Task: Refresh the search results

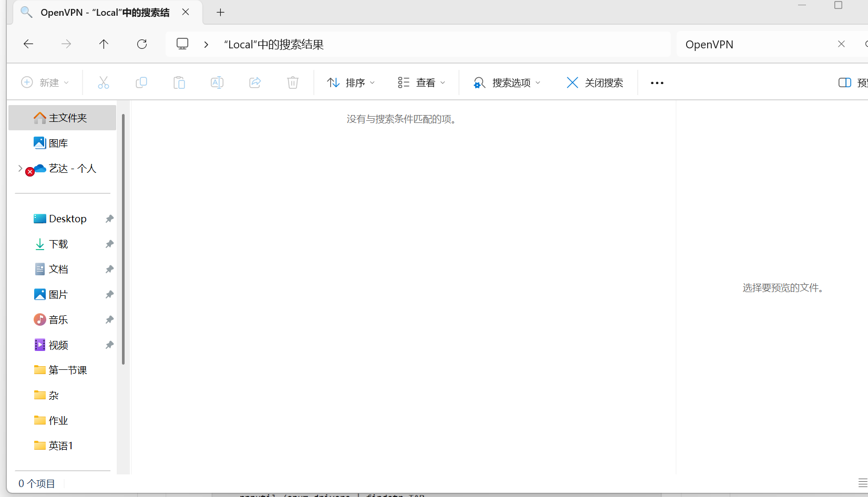Action: tap(141, 44)
